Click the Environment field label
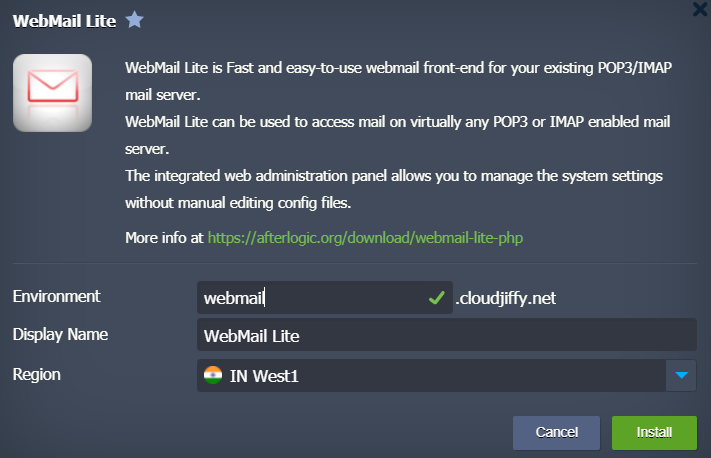This screenshot has width=711, height=458. pos(57,296)
